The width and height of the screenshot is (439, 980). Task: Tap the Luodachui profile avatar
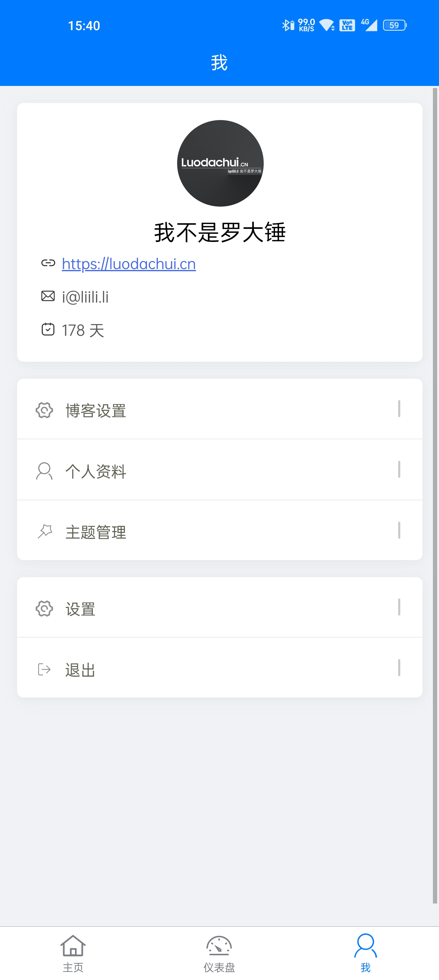[220, 163]
